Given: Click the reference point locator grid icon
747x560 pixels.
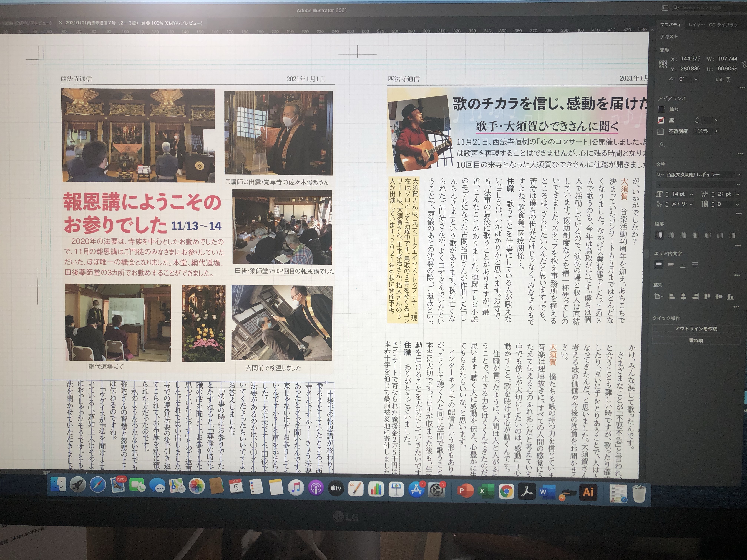Looking at the screenshot, I should coord(663,64).
